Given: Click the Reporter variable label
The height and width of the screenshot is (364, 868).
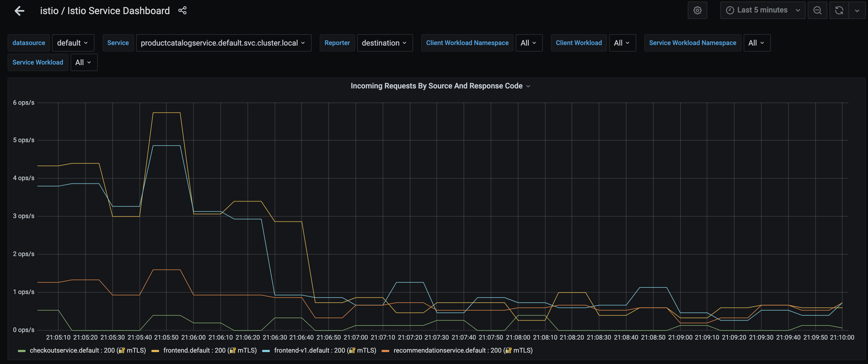Looking at the screenshot, I should (x=337, y=43).
